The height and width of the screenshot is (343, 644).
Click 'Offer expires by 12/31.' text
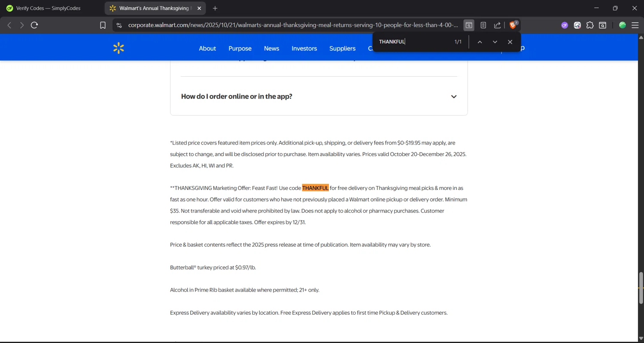280,222
